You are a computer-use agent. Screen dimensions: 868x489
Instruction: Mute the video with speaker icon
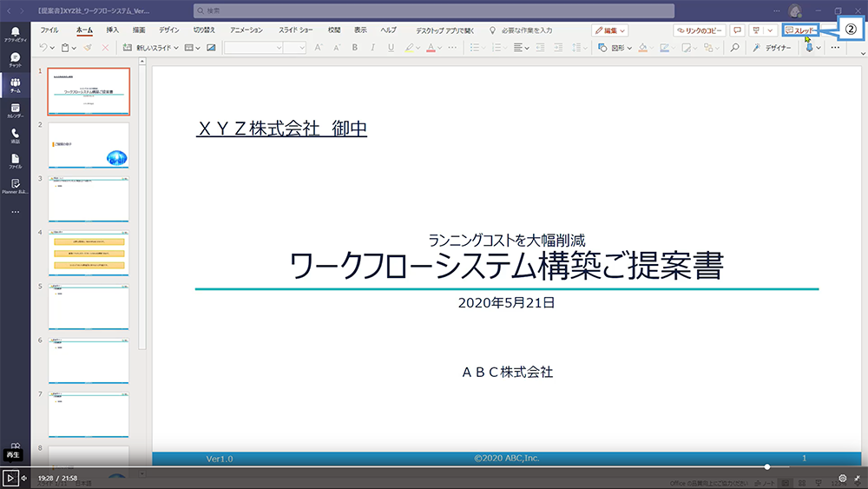23,478
